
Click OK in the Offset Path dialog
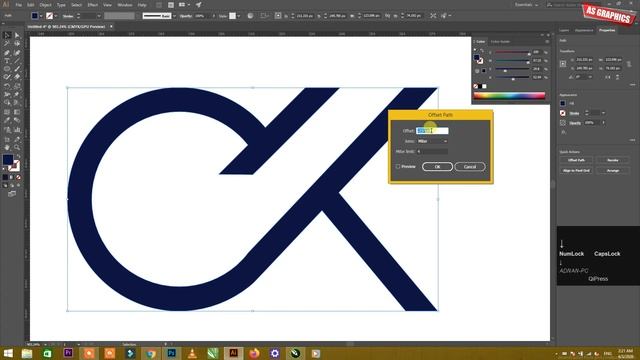click(x=437, y=167)
